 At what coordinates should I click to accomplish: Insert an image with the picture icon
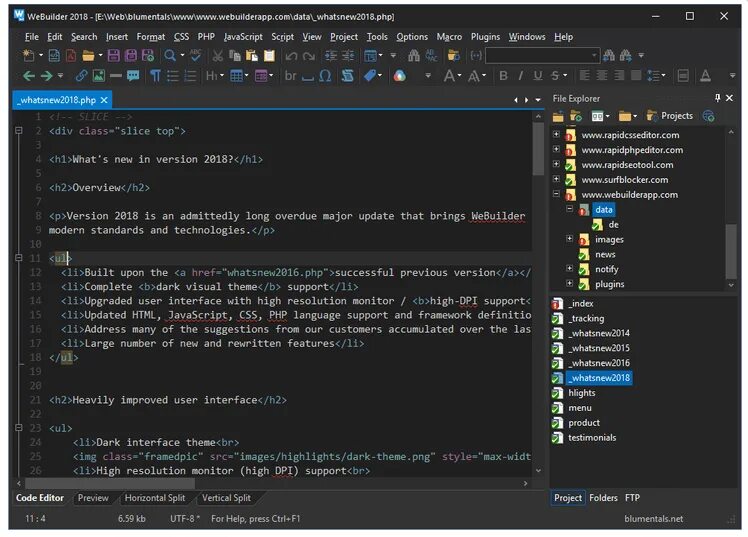click(x=99, y=76)
